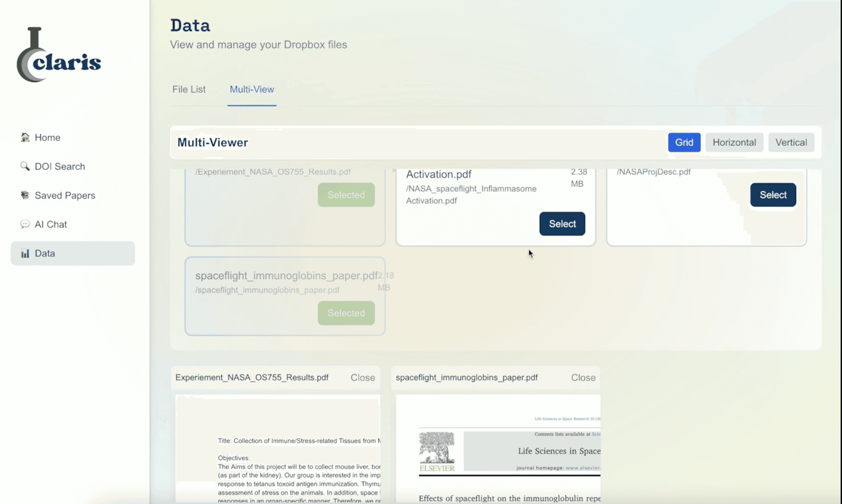Select the Vertical layout option
Screen dimensions: 842x504
[791, 142]
